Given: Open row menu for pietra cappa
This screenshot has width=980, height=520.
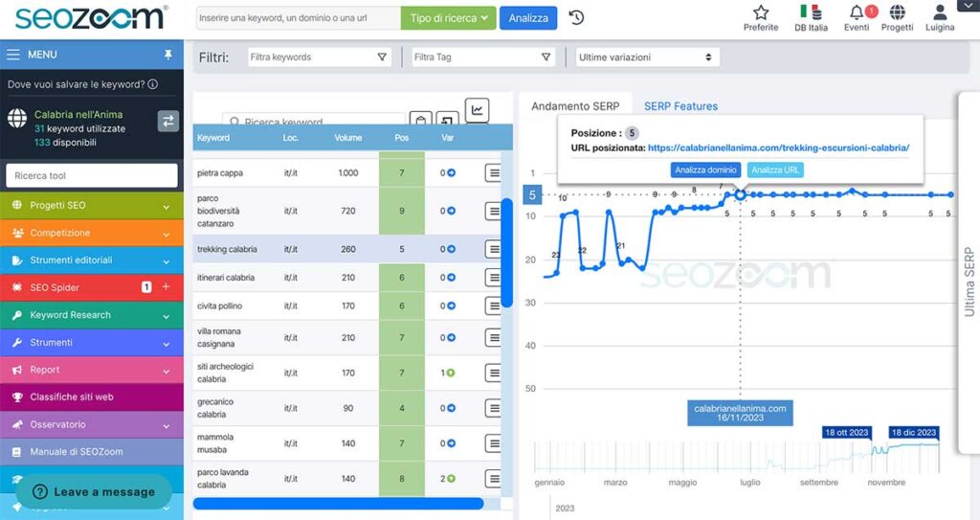Looking at the screenshot, I should coord(494,172).
